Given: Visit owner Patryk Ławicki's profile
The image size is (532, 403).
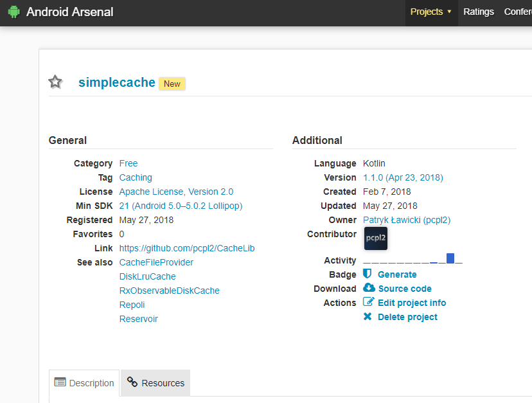Looking at the screenshot, I should (x=407, y=220).
